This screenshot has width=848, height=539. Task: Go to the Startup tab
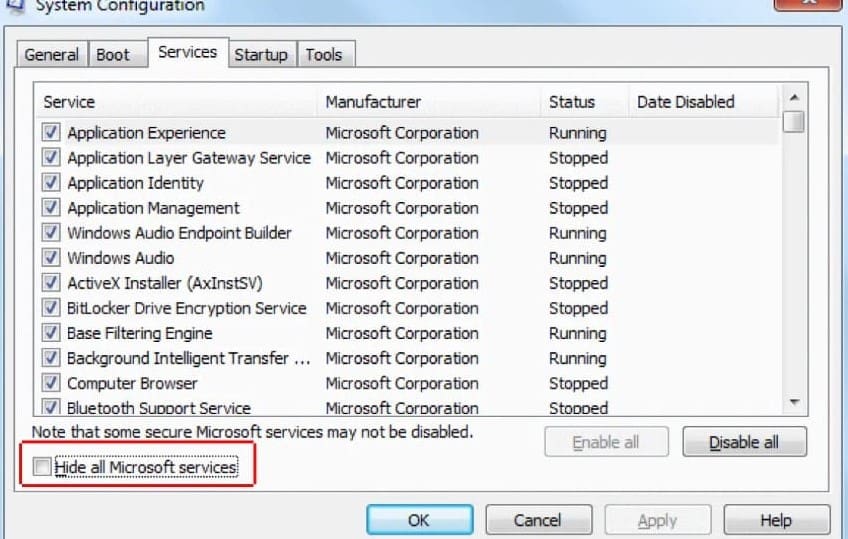coord(261,55)
